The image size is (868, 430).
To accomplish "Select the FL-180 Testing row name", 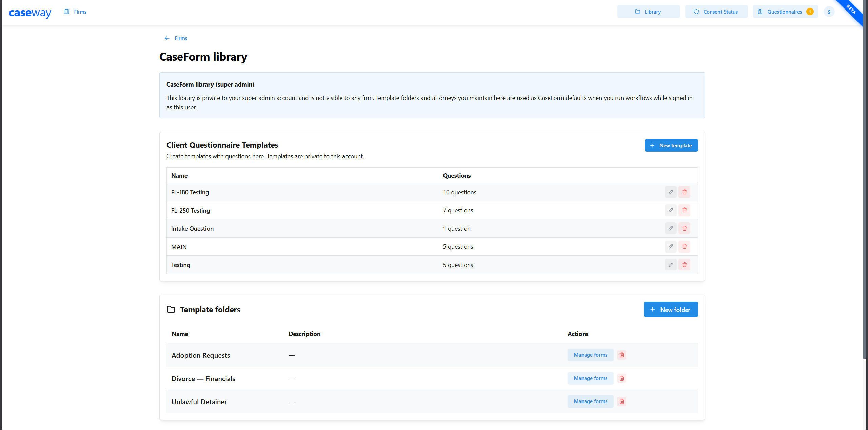I will (x=190, y=192).
